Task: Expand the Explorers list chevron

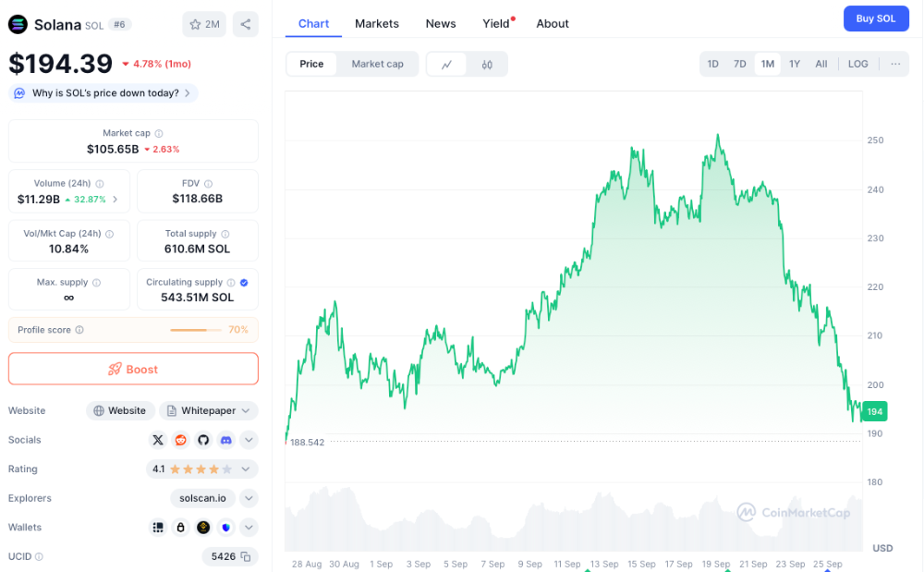Action: click(249, 498)
